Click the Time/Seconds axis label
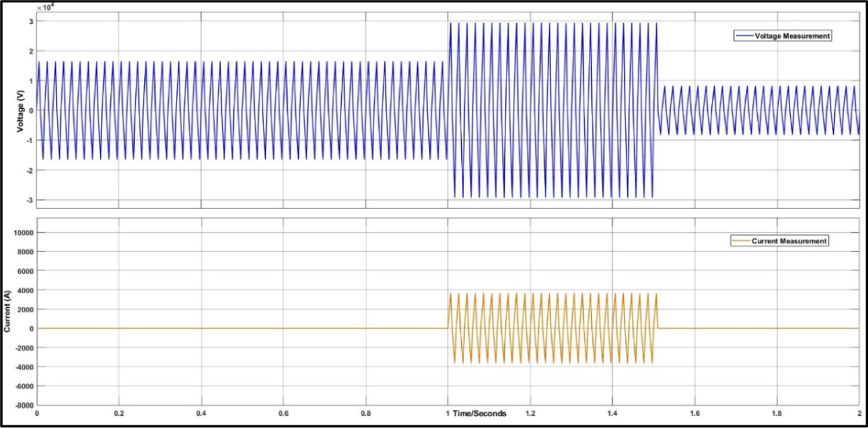 tap(480, 414)
